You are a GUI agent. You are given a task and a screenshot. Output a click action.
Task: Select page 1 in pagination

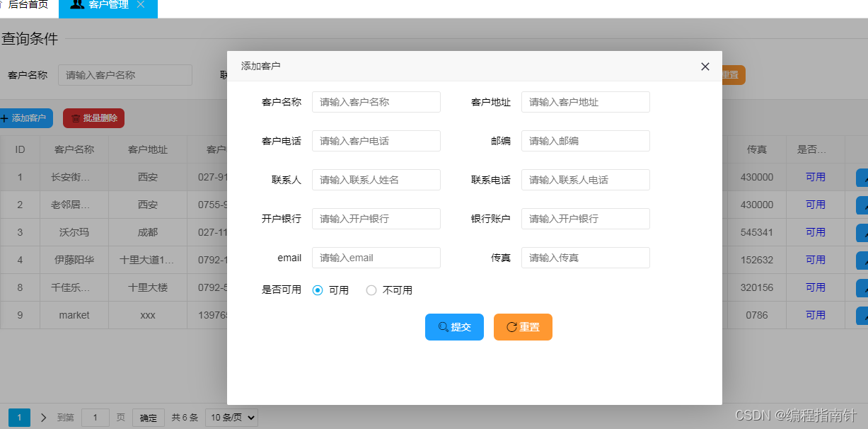[x=19, y=418]
